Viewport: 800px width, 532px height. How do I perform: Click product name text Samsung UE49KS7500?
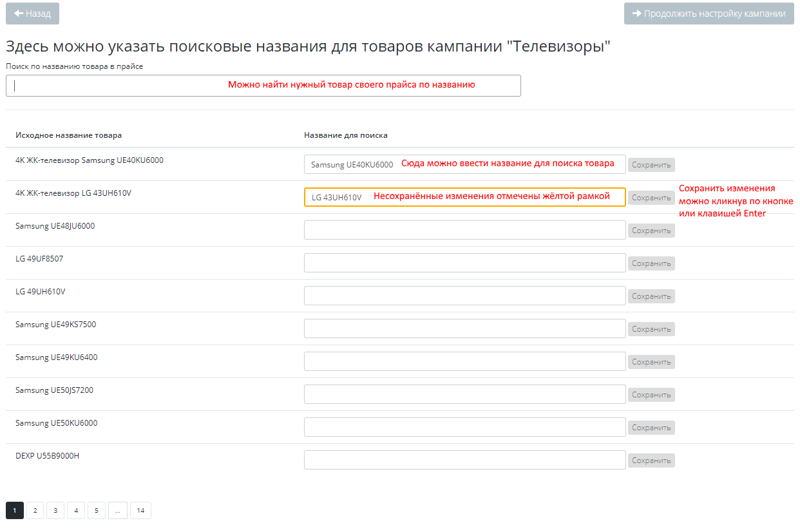coord(56,325)
